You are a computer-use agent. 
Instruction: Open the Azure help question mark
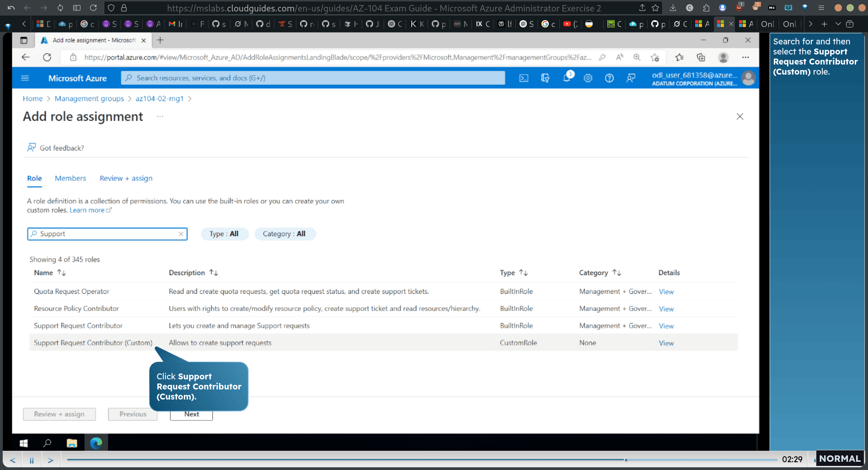click(x=609, y=78)
